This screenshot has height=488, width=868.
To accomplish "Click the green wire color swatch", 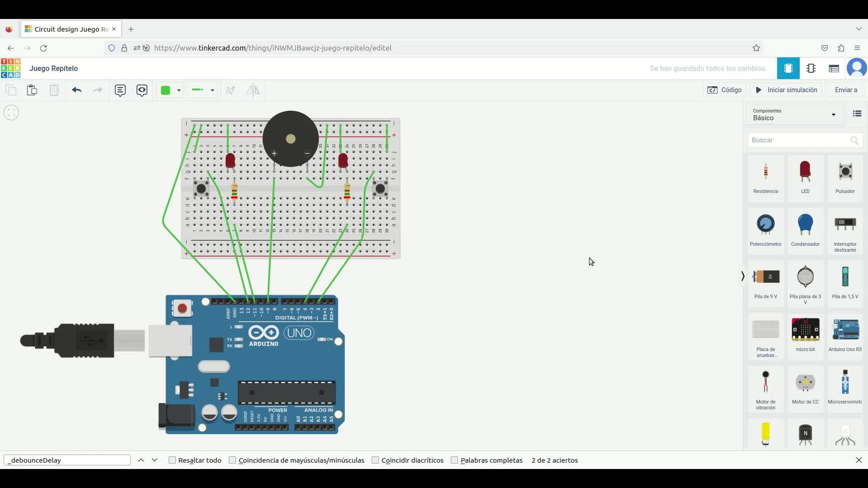I will pyautogui.click(x=165, y=90).
